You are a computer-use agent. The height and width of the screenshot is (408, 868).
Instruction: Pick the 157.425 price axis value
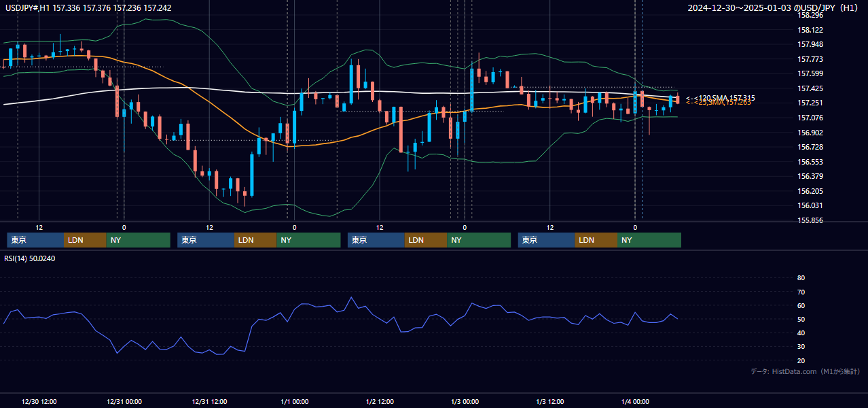point(810,88)
